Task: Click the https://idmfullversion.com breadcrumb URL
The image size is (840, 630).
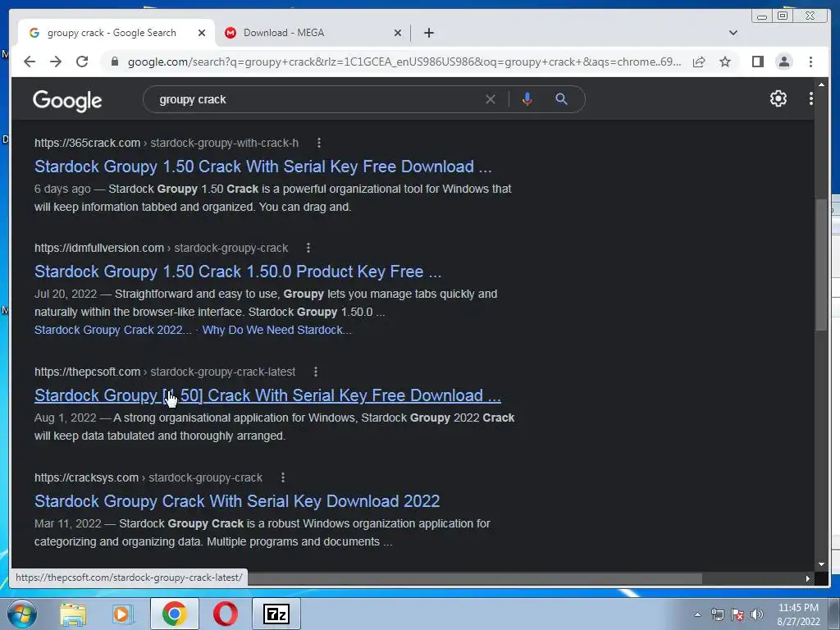Action: (99, 248)
